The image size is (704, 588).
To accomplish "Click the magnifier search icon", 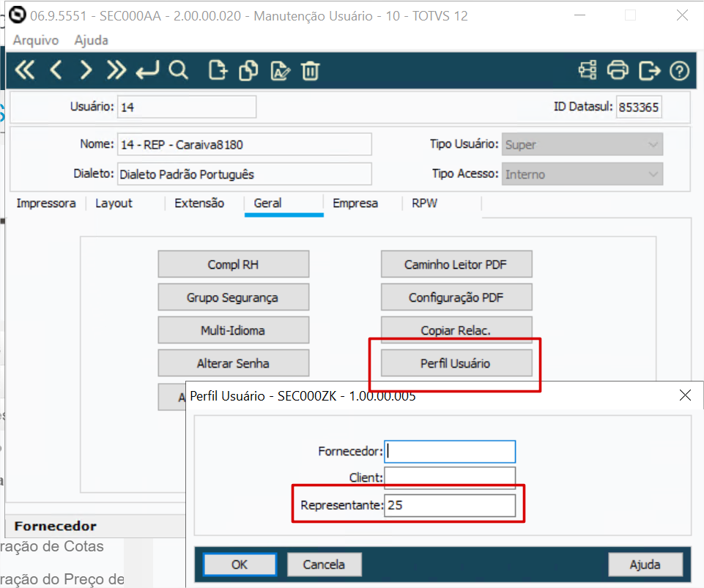I will click(x=178, y=70).
